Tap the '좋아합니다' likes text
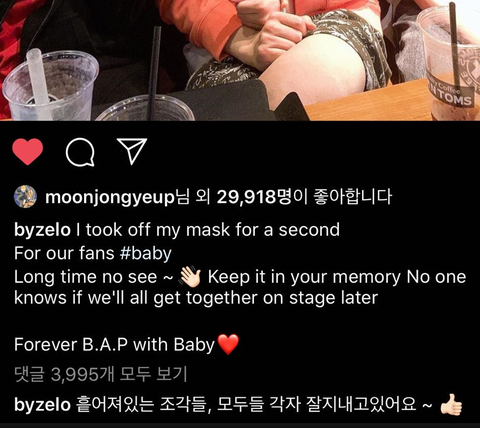 353,197
